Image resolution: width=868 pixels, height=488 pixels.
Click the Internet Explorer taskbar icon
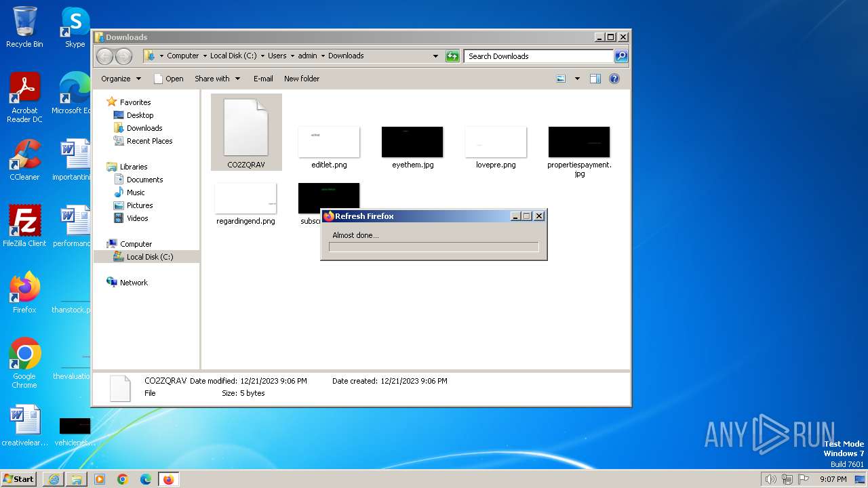click(54, 479)
